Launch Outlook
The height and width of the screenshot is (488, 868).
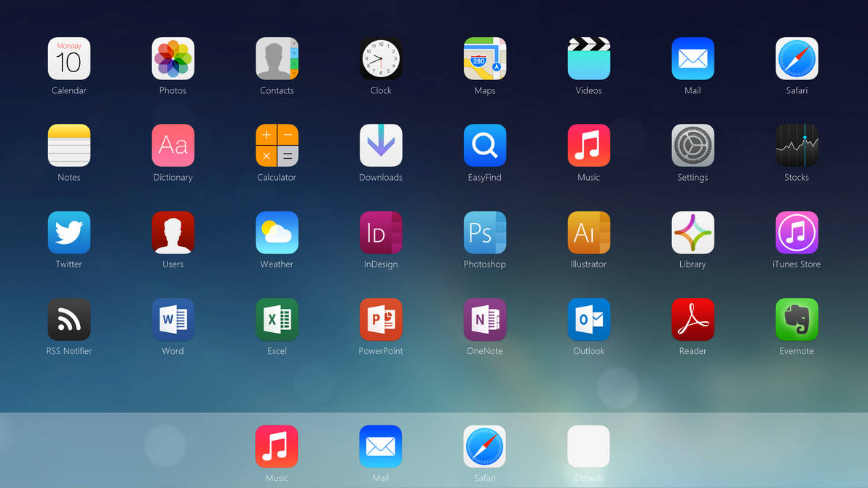pyautogui.click(x=588, y=319)
